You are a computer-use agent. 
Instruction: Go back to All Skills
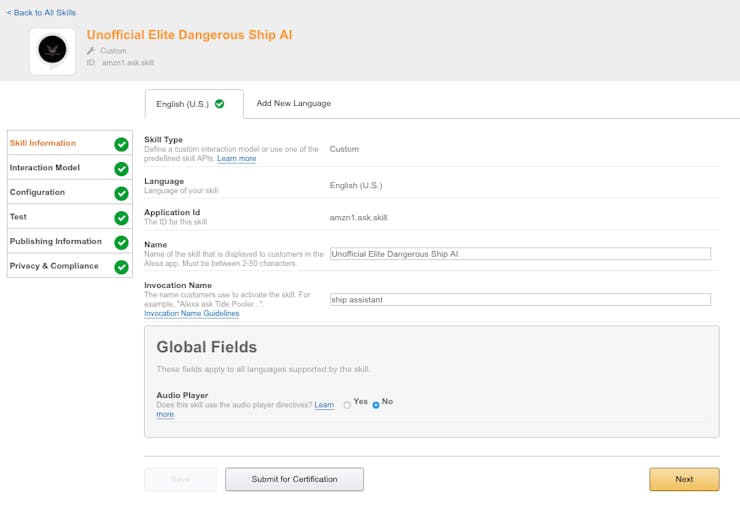41,13
